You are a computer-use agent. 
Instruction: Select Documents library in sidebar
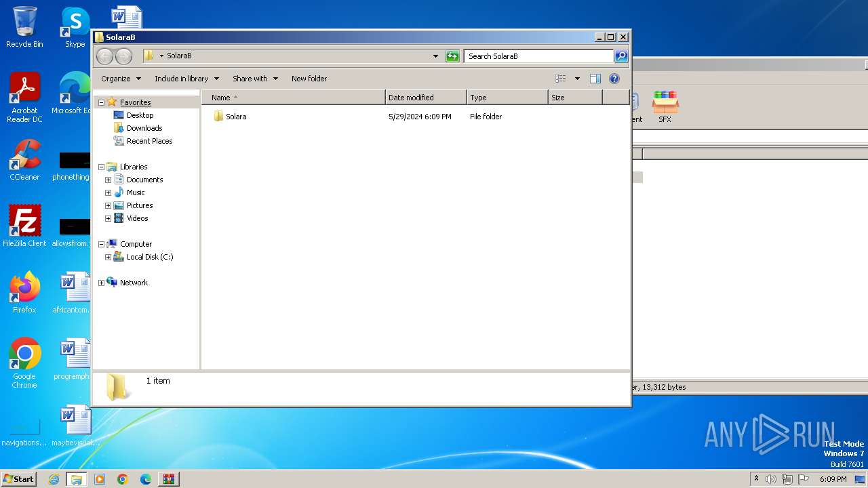(x=144, y=180)
